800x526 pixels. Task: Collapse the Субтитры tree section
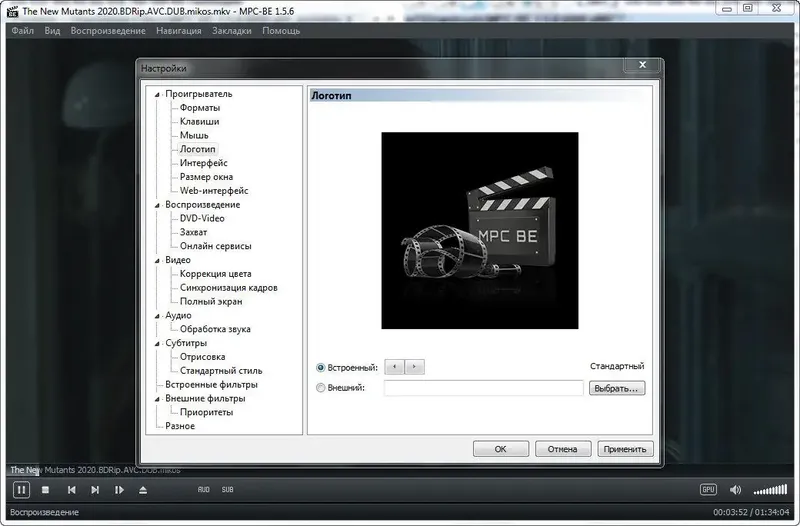[x=157, y=343]
